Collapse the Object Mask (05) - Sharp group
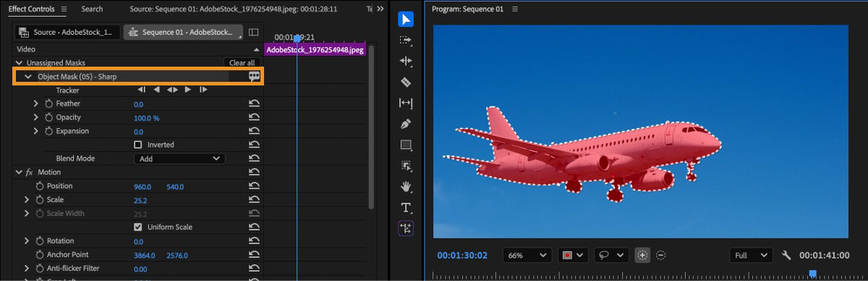Screen dimensions: 868x281 point(28,76)
